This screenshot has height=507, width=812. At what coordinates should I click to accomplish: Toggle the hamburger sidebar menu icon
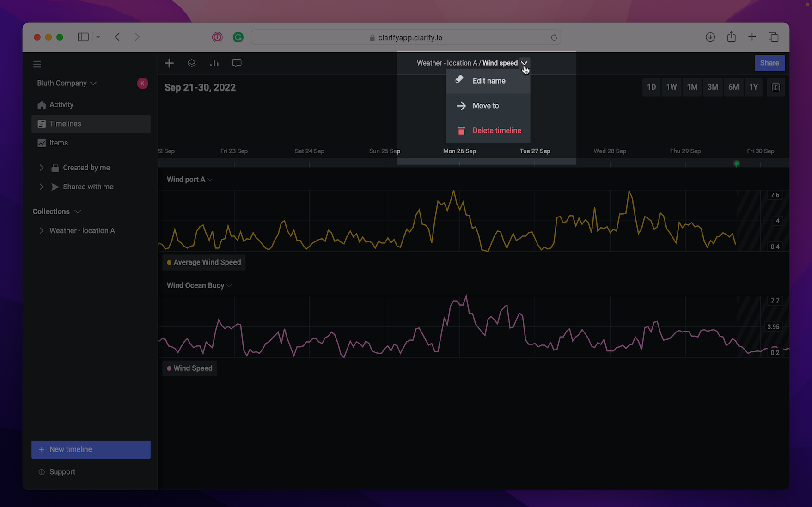pyautogui.click(x=37, y=64)
